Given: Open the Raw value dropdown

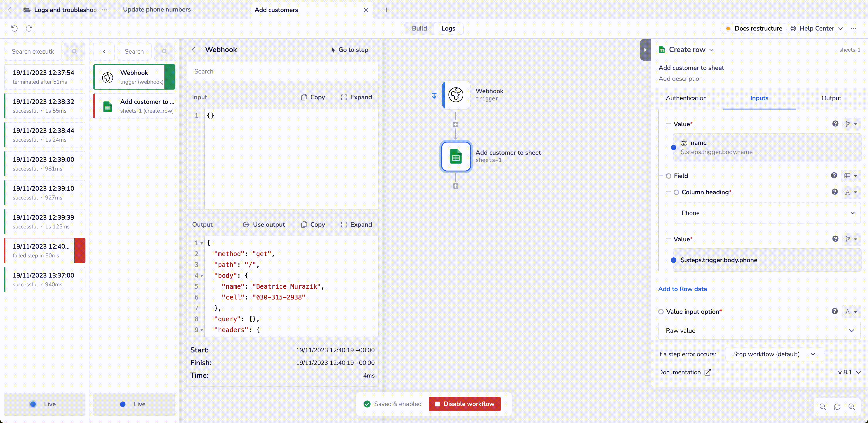Looking at the screenshot, I should tap(759, 330).
